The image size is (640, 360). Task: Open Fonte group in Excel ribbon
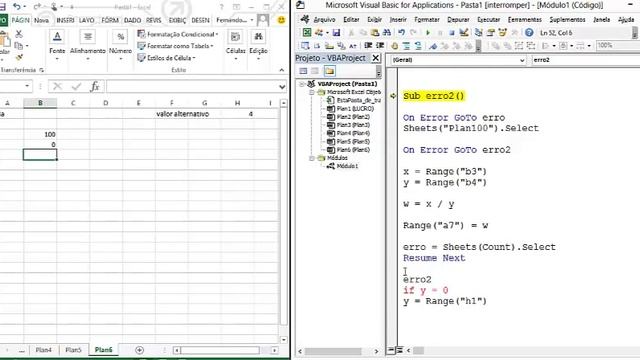(57, 46)
